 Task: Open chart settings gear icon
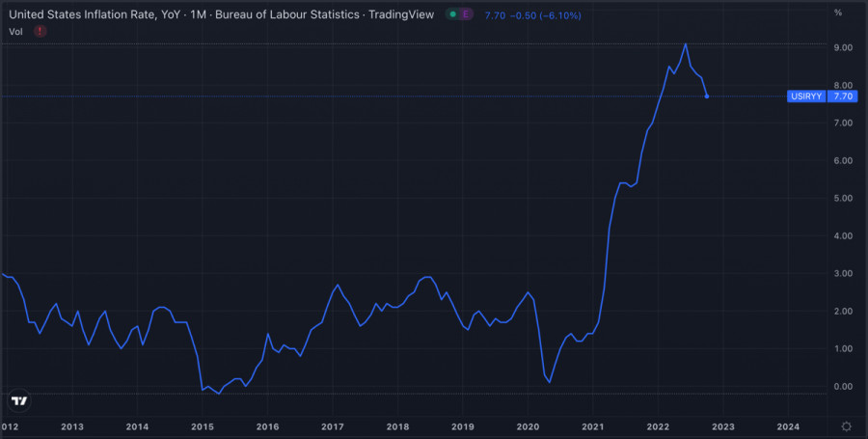point(846,426)
